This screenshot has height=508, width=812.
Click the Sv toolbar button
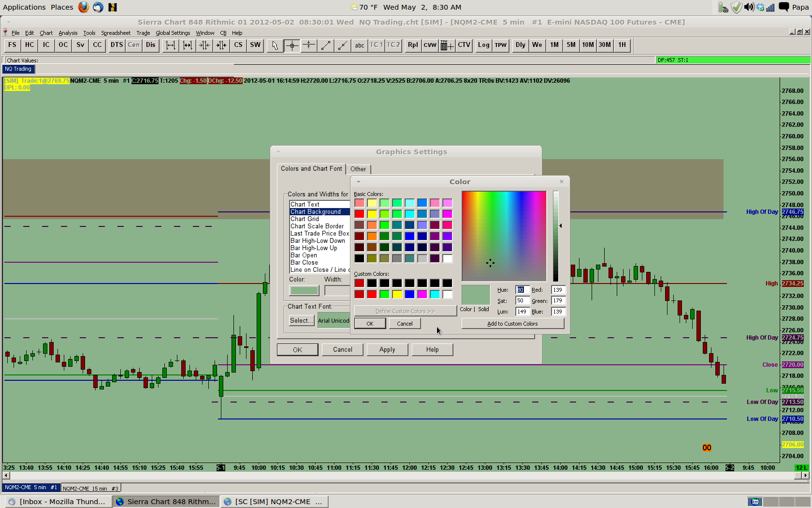pos(80,45)
